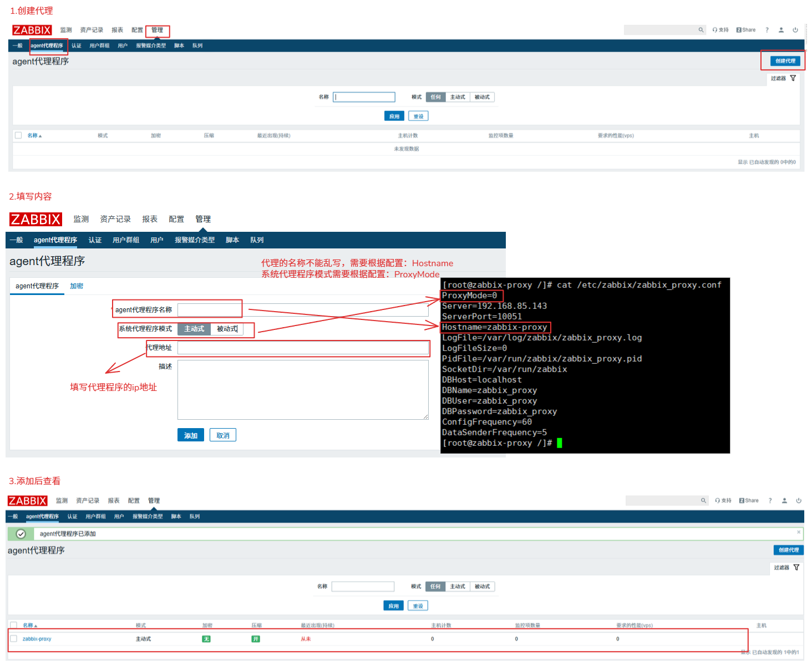Click the search box in step 3 header

tap(662, 500)
